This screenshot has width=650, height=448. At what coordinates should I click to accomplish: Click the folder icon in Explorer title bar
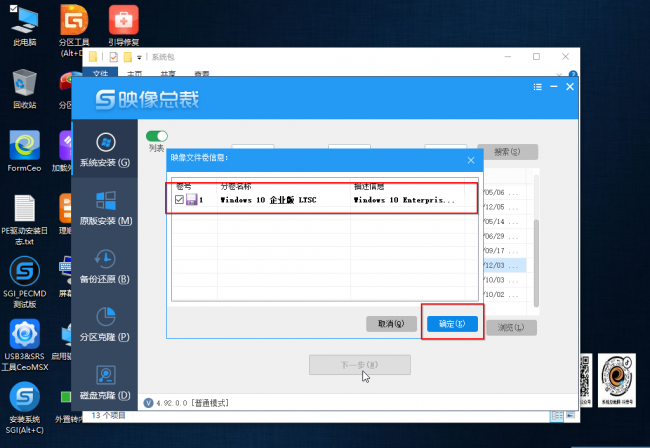pos(93,57)
